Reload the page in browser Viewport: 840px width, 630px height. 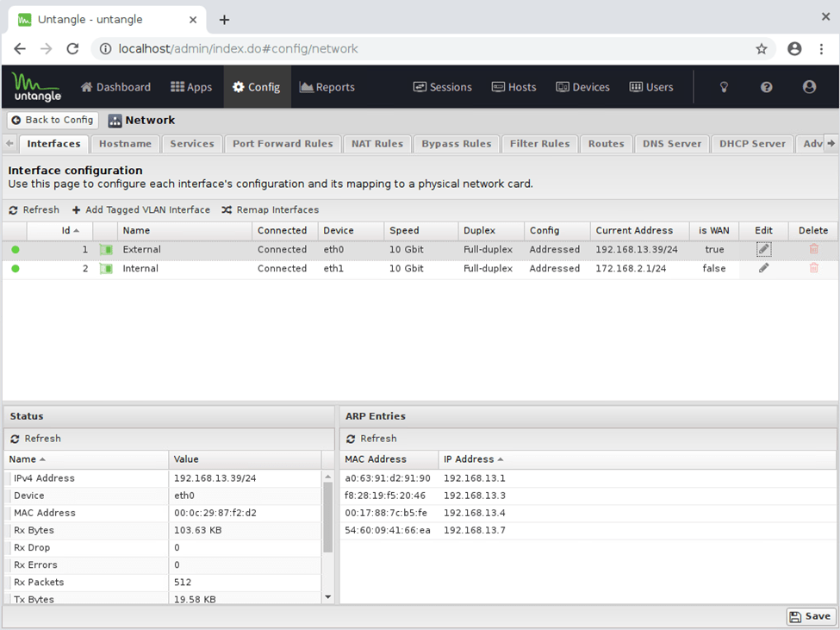pyautogui.click(x=72, y=49)
